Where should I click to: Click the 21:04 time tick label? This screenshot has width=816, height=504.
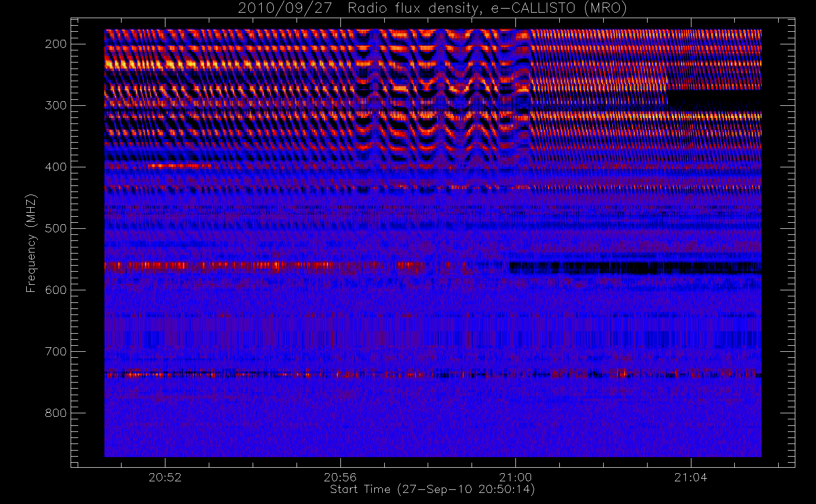point(691,477)
